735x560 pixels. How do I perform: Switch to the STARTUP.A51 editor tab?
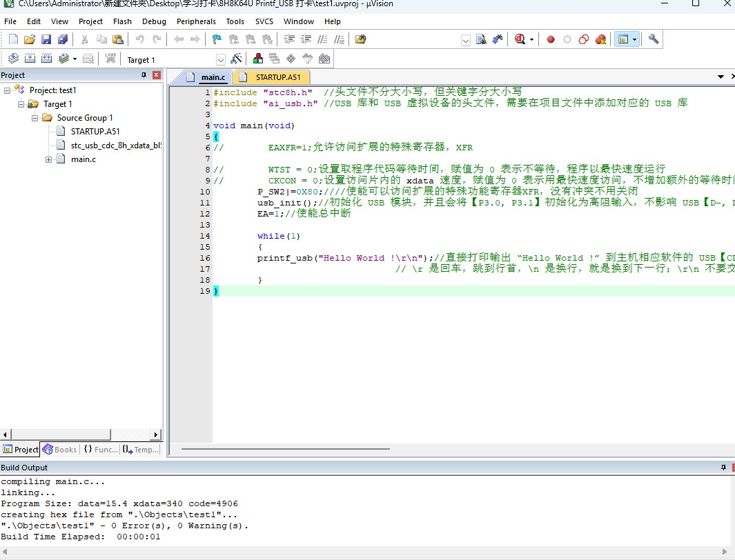point(273,77)
